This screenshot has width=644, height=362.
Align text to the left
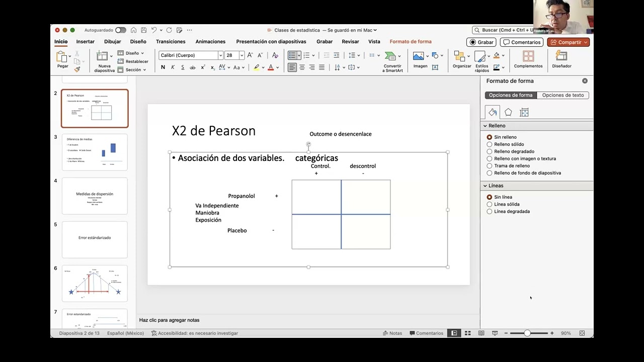[292, 67]
